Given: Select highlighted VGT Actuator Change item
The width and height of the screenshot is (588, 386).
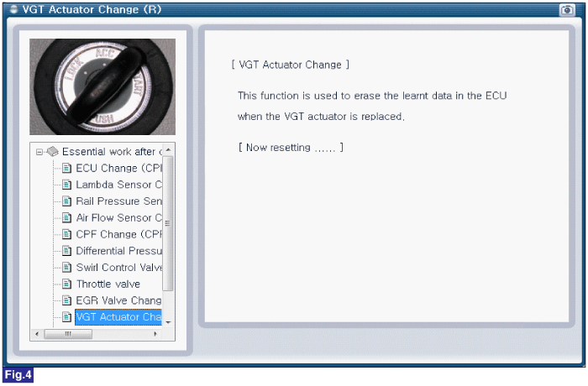Looking at the screenshot, I should tap(118, 317).
